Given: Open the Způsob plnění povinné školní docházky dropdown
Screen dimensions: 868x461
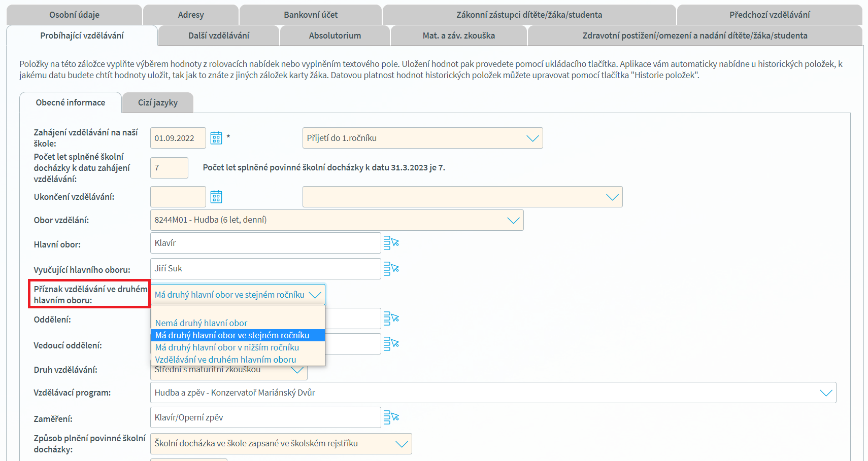Looking at the screenshot, I should pyautogui.click(x=281, y=444).
